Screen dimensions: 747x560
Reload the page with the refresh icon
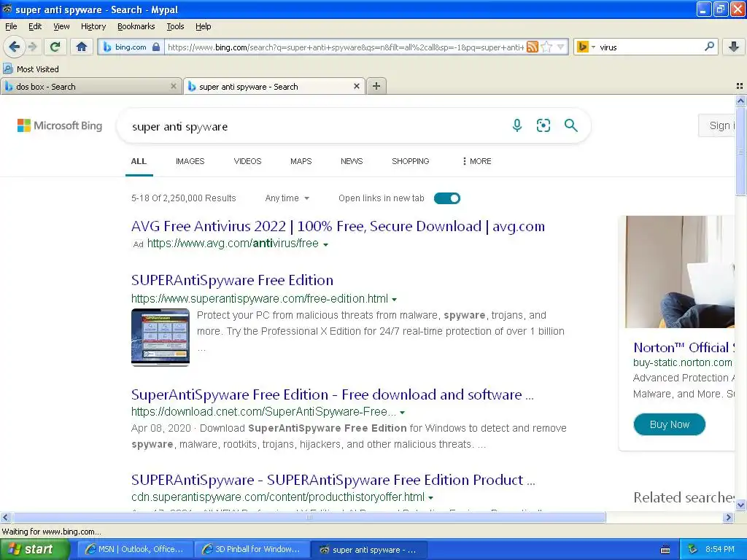pos(55,47)
